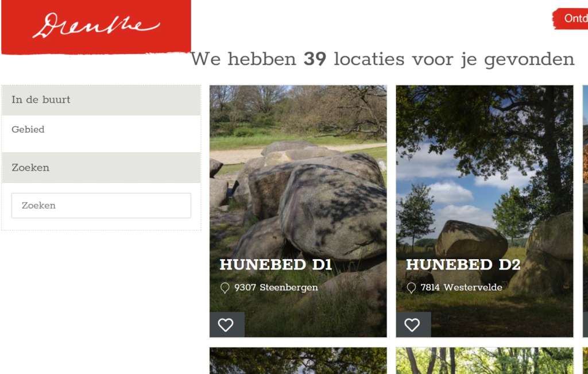Select the Hunebed D2 tree and sky photo
Screen dimensions: 588x374
coord(485,169)
